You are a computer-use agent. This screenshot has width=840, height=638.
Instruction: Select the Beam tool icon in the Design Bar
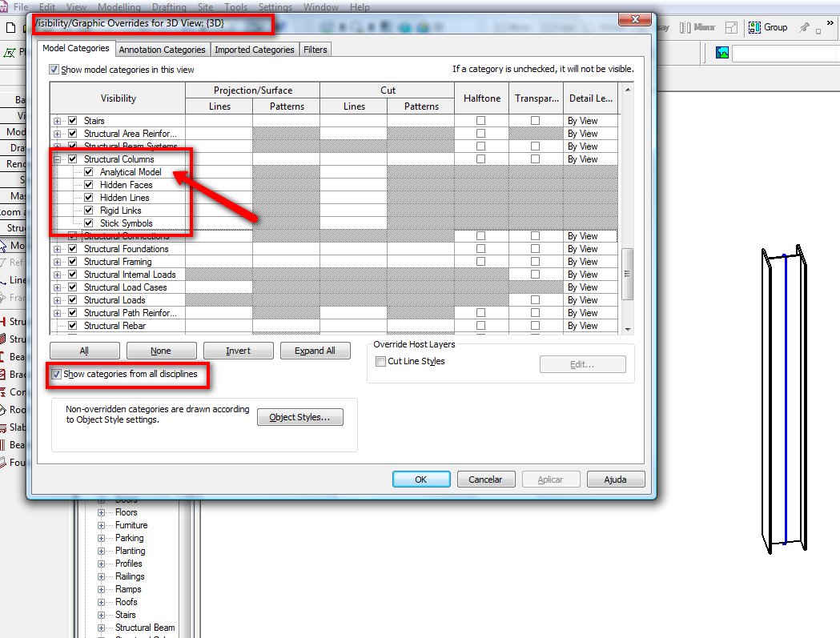3,357
